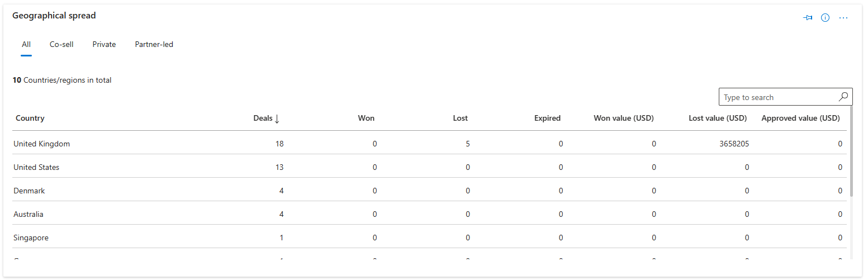Sort by Country column header
The height and width of the screenshot is (280, 868).
pyautogui.click(x=30, y=118)
